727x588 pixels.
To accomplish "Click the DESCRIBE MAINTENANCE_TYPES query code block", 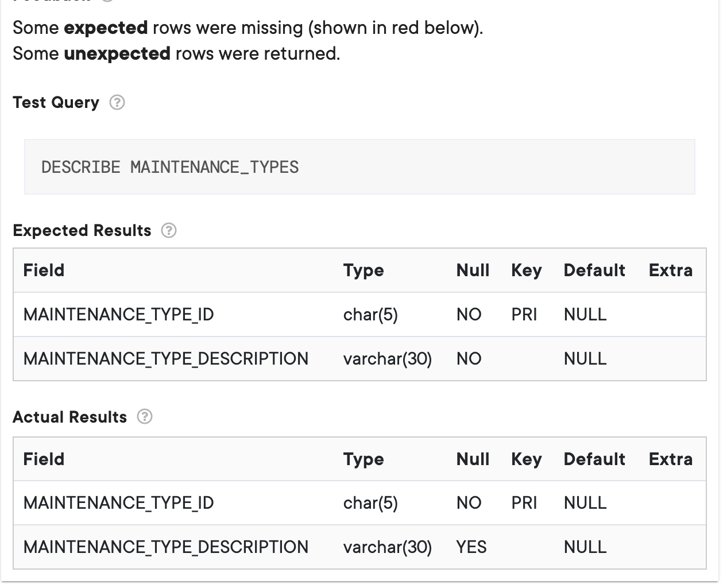I will point(359,167).
